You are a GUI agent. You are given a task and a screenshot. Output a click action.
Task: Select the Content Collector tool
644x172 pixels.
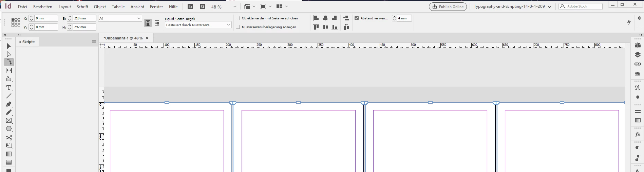(9, 79)
